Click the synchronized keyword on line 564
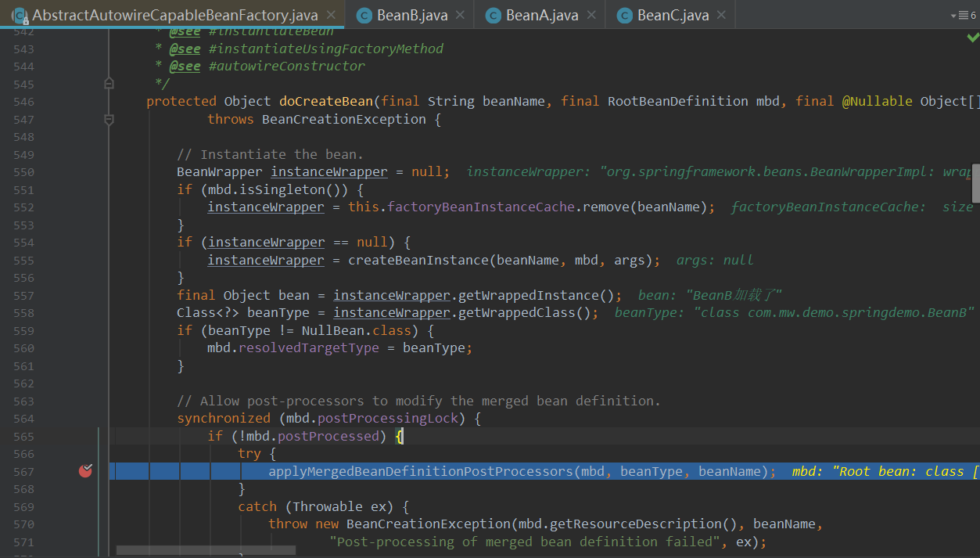Screen dimensions: 980x558 tap(223, 418)
